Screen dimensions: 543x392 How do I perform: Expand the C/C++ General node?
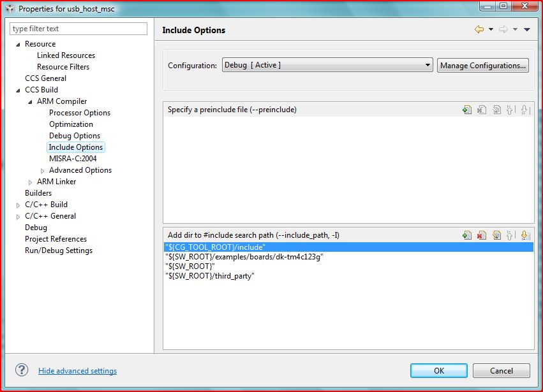(18, 217)
